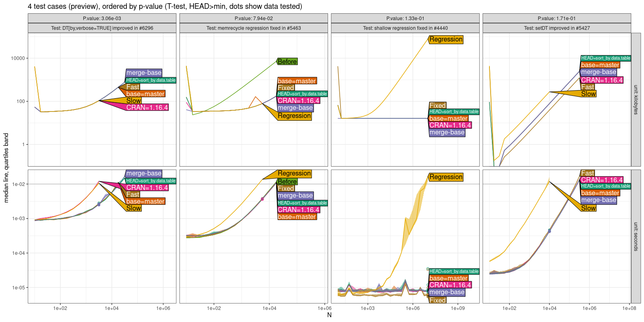644x322 pixels.
Task: Click the '1e-05' y-axis tick label
Action: pyautogui.click(x=19, y=288)
